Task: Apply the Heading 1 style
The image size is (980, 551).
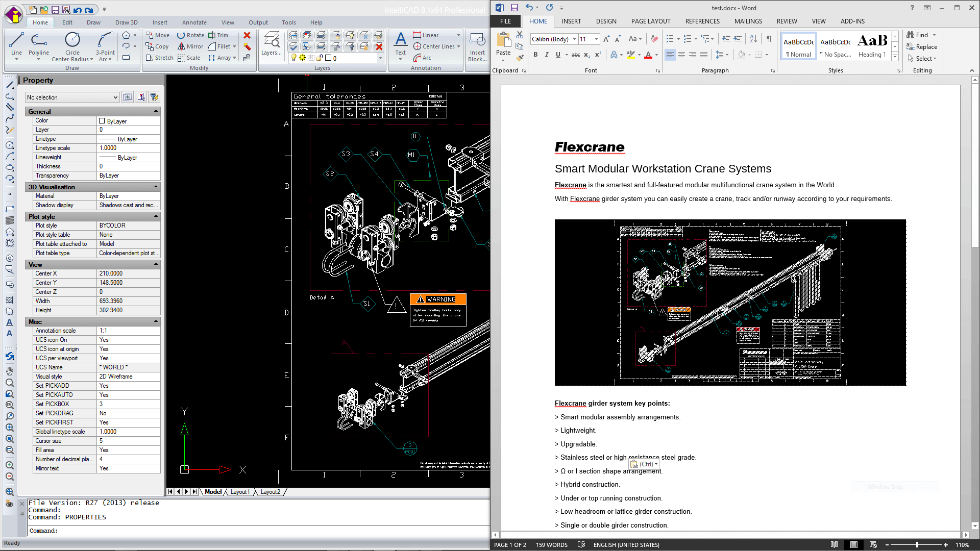Action: pyautogui.click(x=872, y=46)
